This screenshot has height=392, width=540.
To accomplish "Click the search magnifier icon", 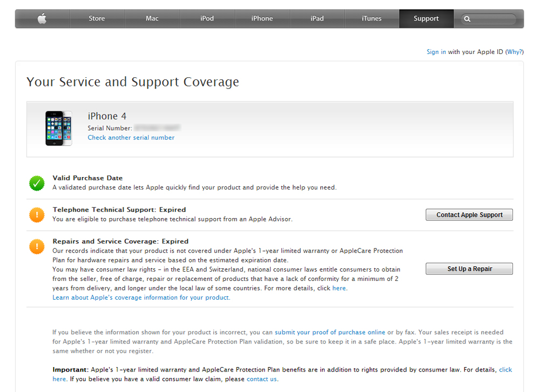I will click(x=467, y=19).
